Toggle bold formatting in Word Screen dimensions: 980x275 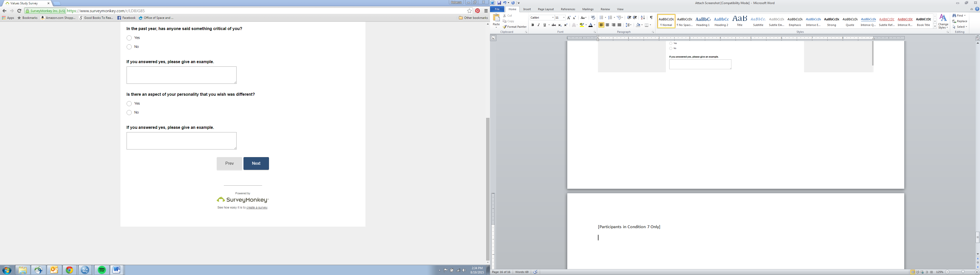click(x=533, y=25)
